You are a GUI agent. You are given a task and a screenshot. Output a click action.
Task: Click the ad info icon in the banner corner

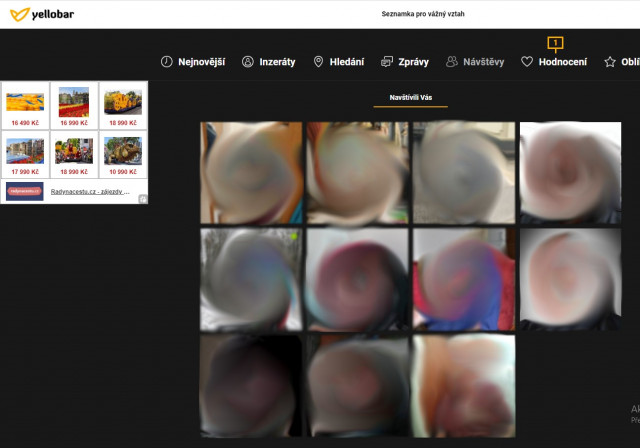pyautogui.click(x=143, y=199)
